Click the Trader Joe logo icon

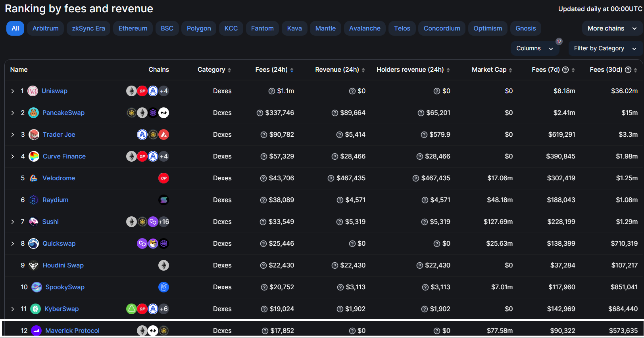[x=34, y=135]
